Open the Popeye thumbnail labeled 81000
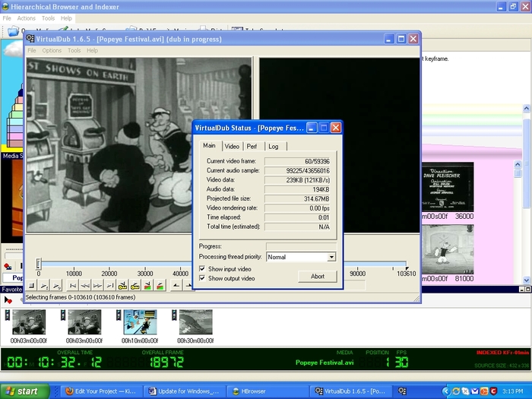 (x=448, y=249)
